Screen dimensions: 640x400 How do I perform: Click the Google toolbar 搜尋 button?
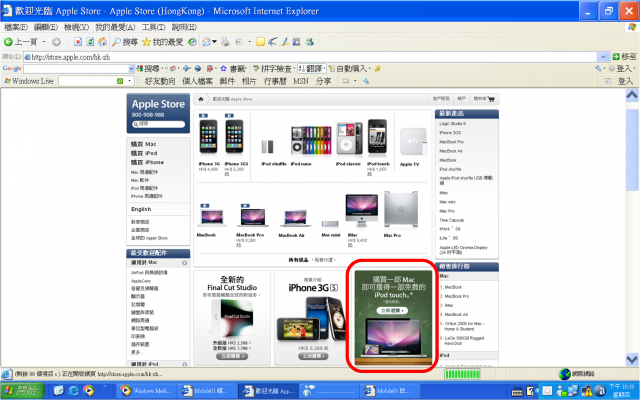148,69
